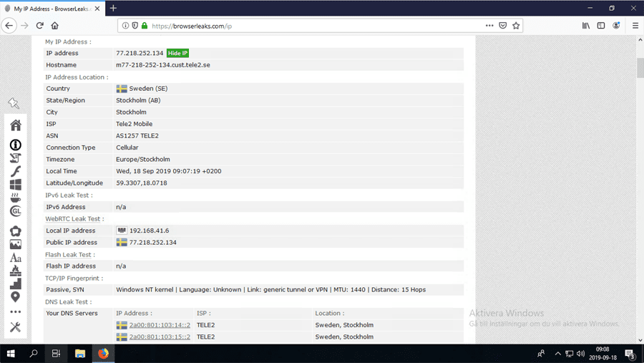Image resolution: width=644 pixels, height=363 pixels.
Task: Open the taskbar clock showing 09:08
Action: click(x=603, y=354)
